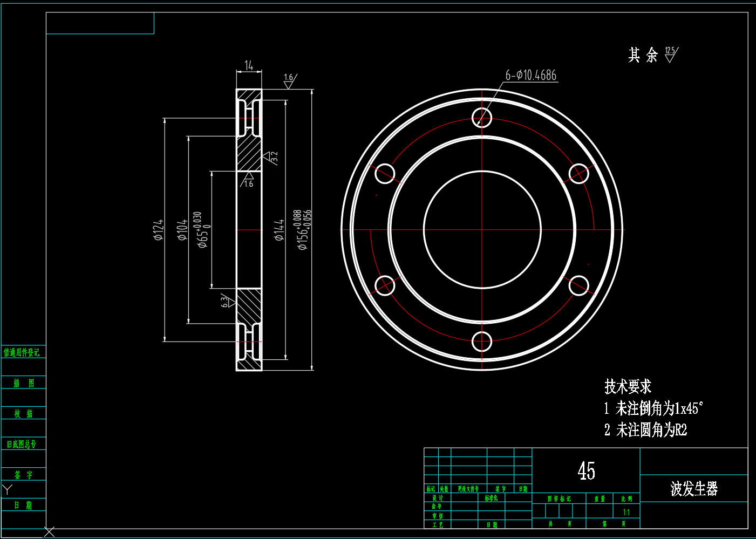Select the Φ124 diameter dimension text
Screen dimensions: 756x539
coord(158,230)
